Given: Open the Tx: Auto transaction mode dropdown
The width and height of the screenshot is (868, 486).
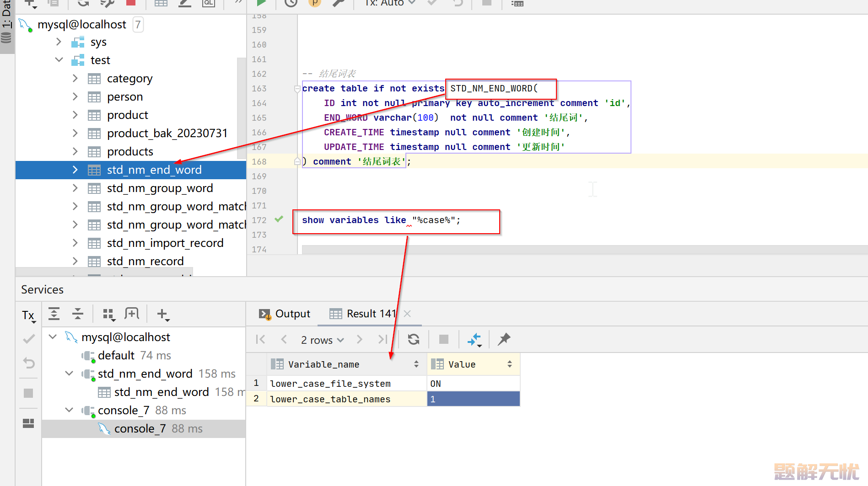Looking at the screenshot, I should coord(390,3).
